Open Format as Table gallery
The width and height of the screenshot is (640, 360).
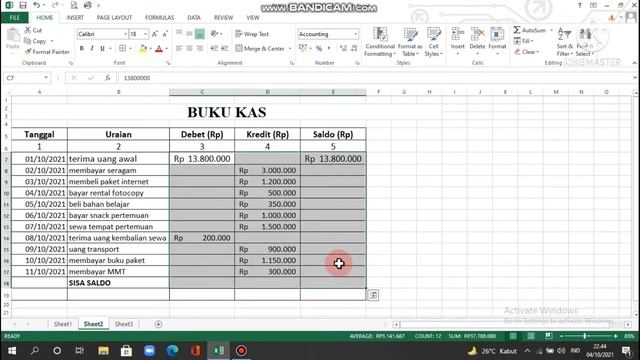click(410, 42)
